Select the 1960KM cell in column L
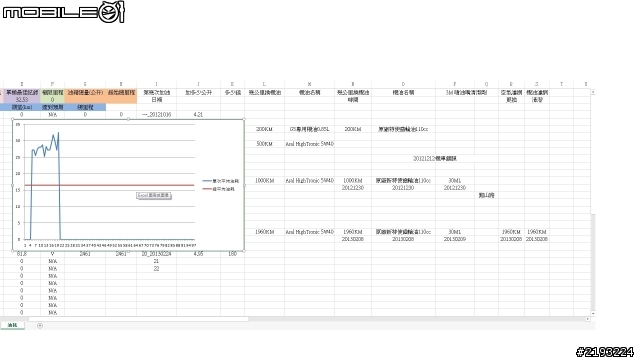The width and height of the screenshot is (640, 360). point(264,232)
